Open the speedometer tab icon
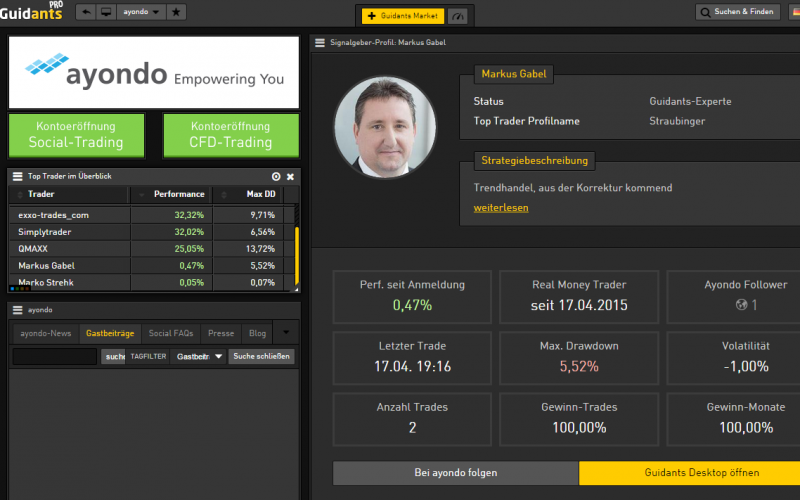Screen dimensions: 800x500 click(458, 17)
